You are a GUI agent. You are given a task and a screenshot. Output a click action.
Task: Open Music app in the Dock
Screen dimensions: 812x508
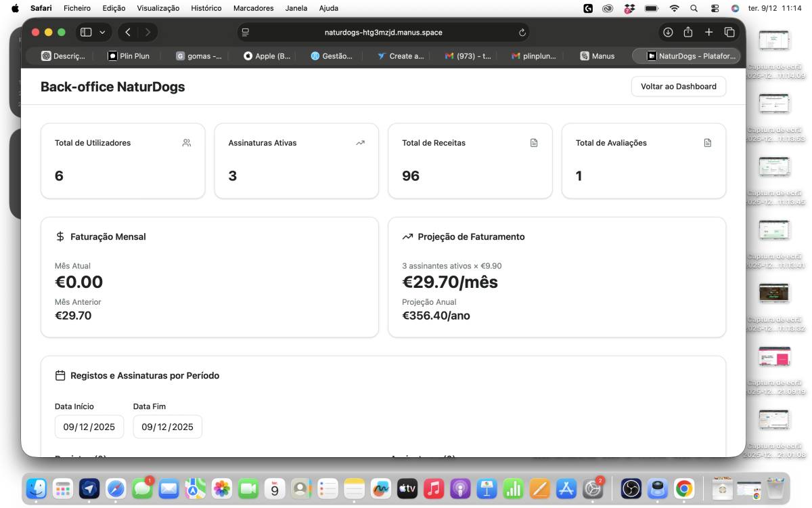point(434,488)
